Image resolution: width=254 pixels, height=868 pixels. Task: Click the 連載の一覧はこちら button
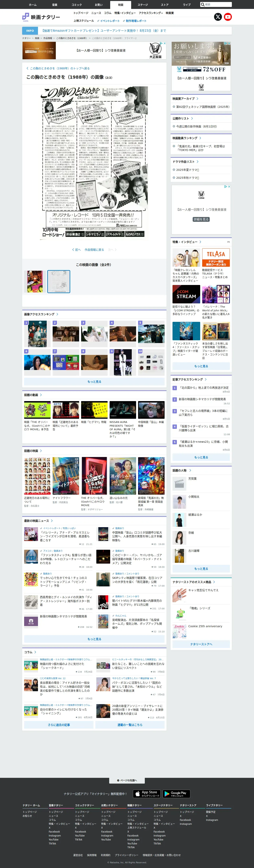pyautogui.click(x=130, y=725)
